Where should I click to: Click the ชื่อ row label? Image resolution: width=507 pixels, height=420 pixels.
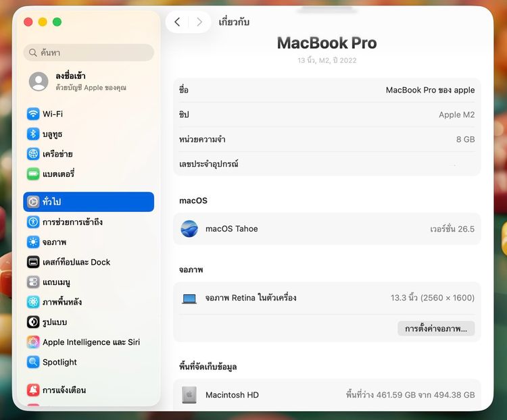tap(184, 90)
